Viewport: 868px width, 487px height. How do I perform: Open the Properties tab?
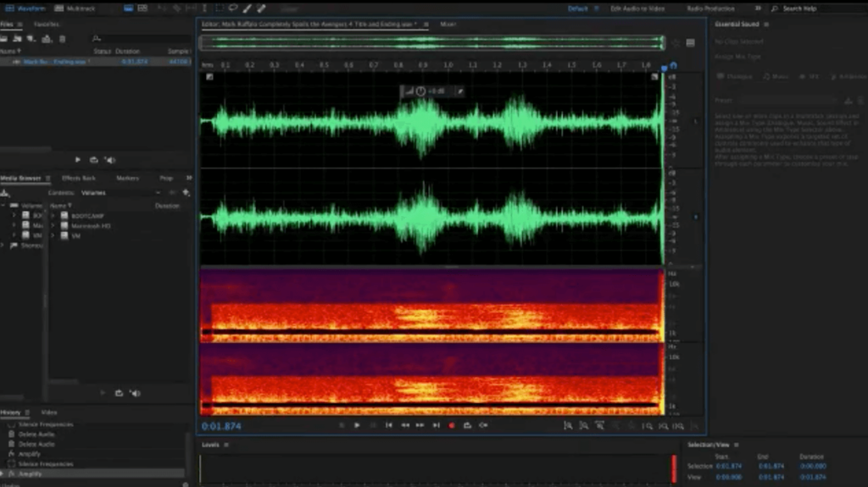coord(166,178)
